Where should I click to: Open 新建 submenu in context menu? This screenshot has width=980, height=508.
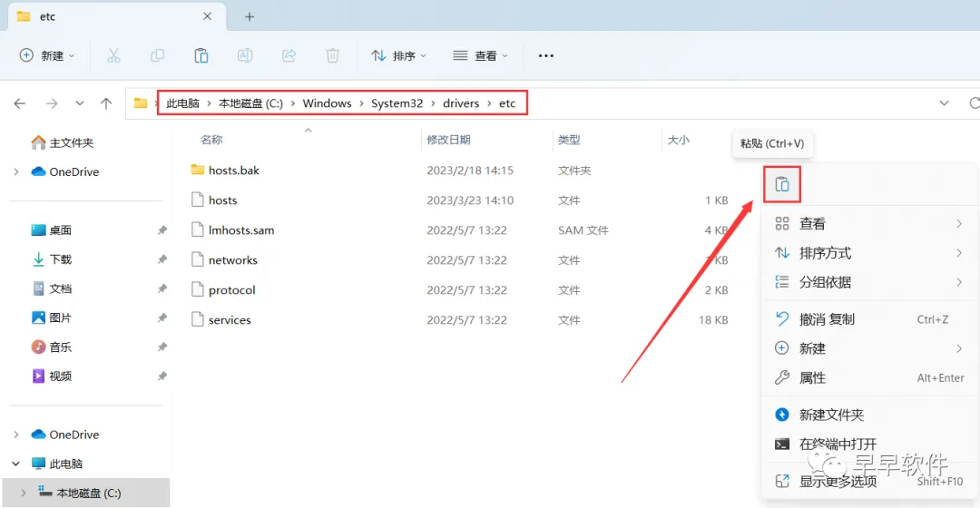pyautogui.click(x=869, y=348)
